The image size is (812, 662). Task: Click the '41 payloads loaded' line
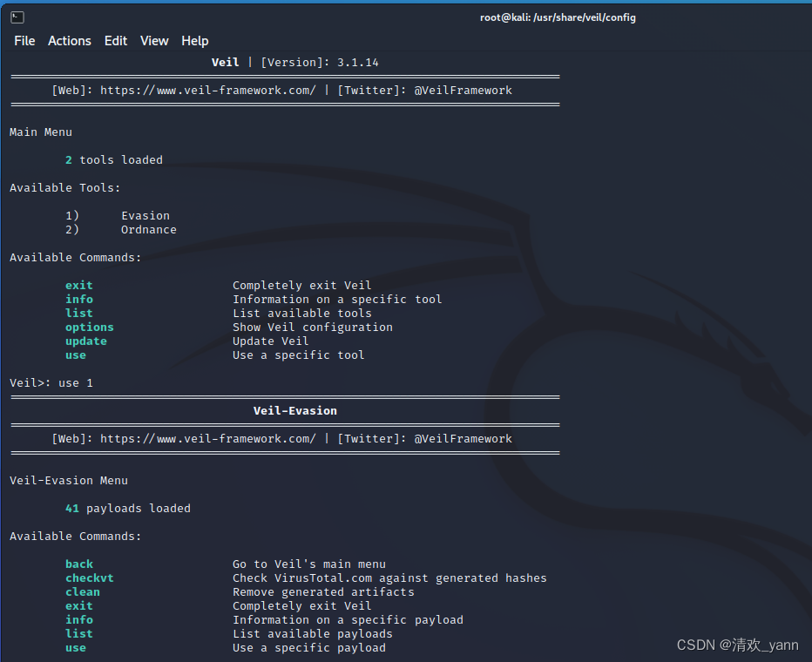click(128, 509)
